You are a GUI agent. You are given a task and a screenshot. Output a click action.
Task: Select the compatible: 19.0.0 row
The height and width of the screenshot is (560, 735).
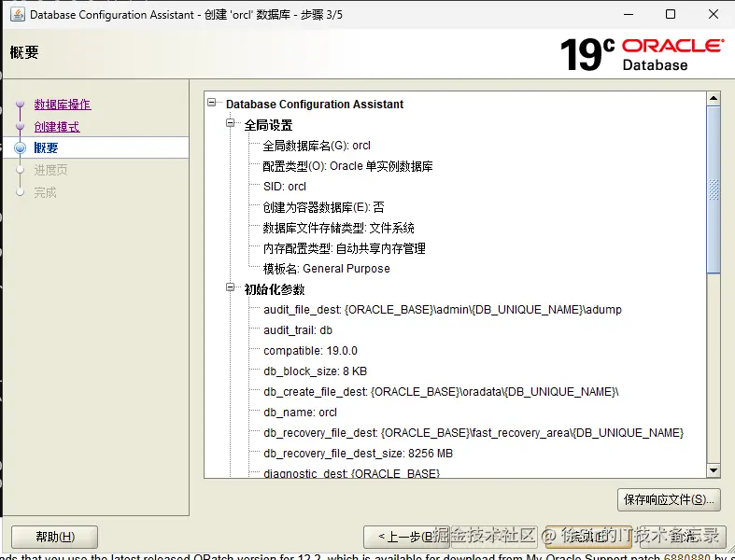[x=310, y=351]
